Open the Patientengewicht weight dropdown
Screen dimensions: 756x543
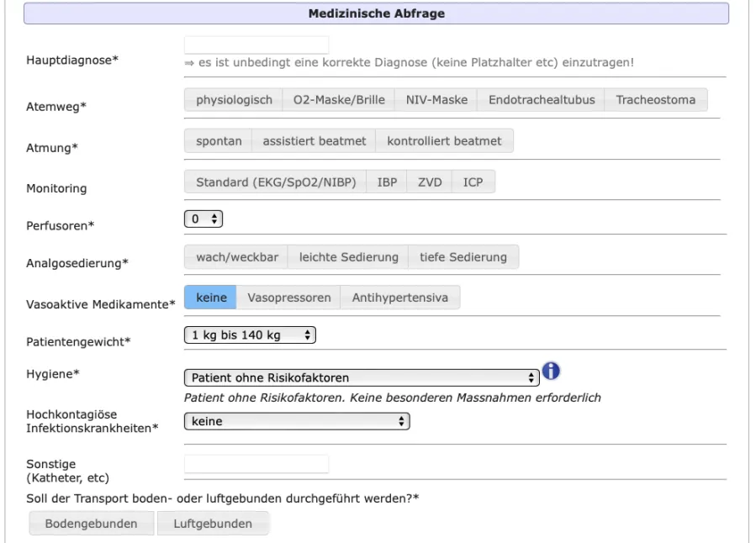point(249,335)
